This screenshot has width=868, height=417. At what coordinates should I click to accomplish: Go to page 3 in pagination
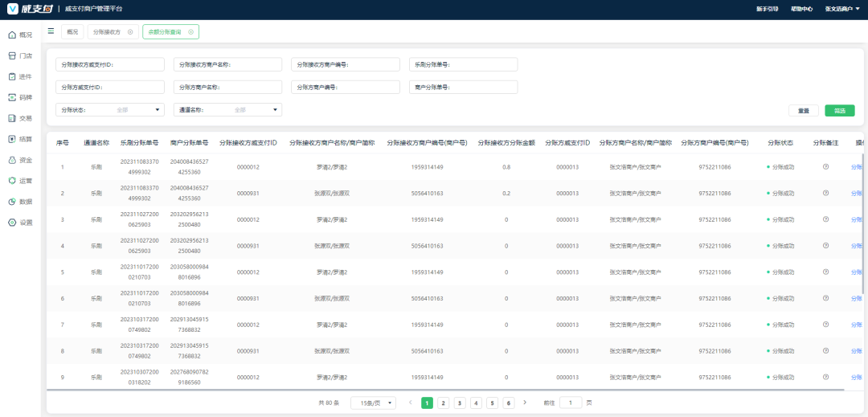460,403
